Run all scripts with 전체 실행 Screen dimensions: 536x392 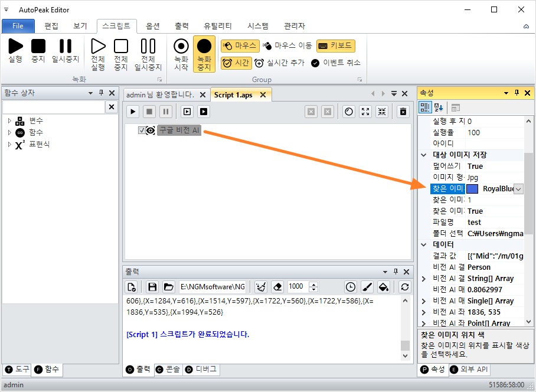pyautogui.click(x=98, y=54)
